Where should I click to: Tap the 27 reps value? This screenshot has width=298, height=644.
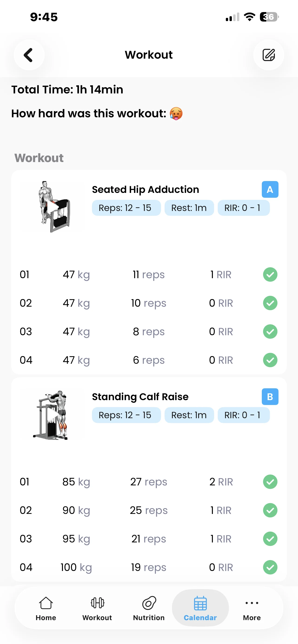pos(149,482)
